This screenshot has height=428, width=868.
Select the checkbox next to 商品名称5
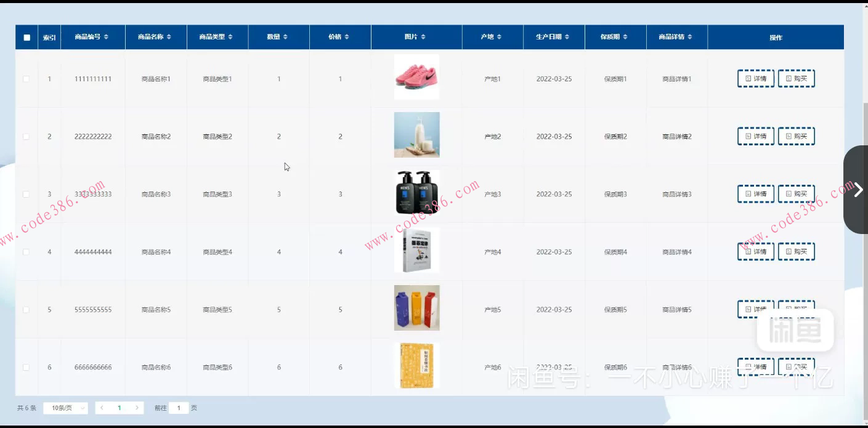pos(26,309)
